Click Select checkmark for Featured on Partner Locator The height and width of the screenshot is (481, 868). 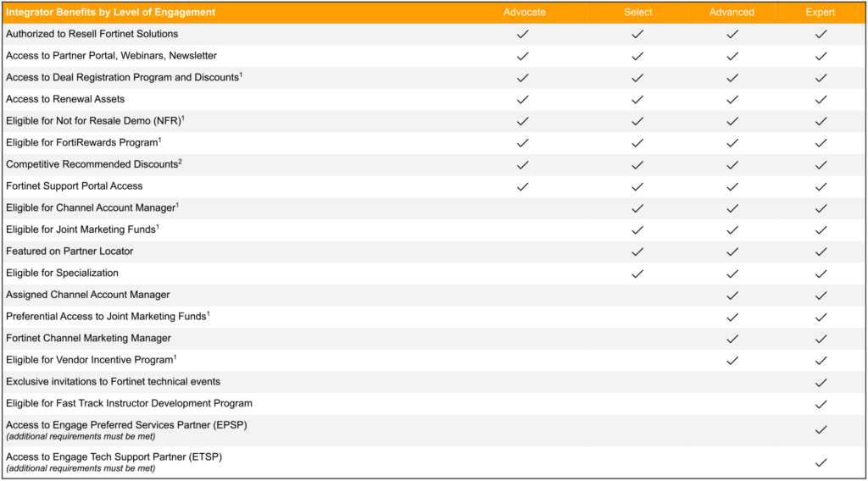tap(637, 252)
